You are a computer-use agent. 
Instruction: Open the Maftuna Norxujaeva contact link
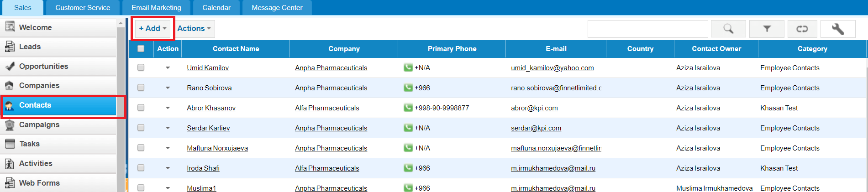(x=217, y=148)
